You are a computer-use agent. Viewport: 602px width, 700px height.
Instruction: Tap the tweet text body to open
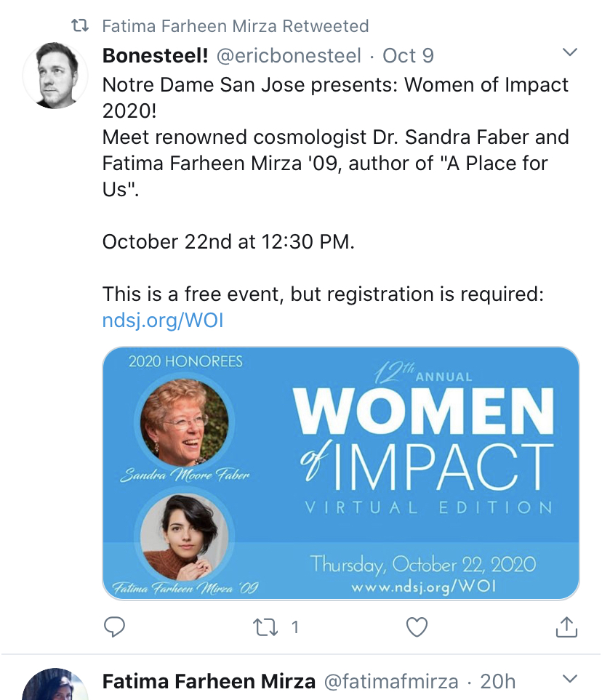336,189
